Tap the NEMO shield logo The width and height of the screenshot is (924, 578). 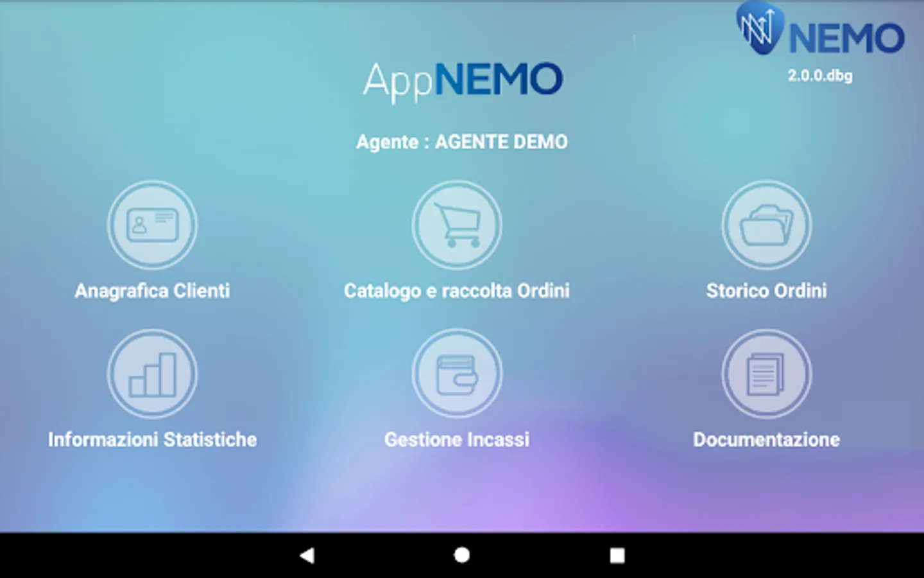point(760,27)
